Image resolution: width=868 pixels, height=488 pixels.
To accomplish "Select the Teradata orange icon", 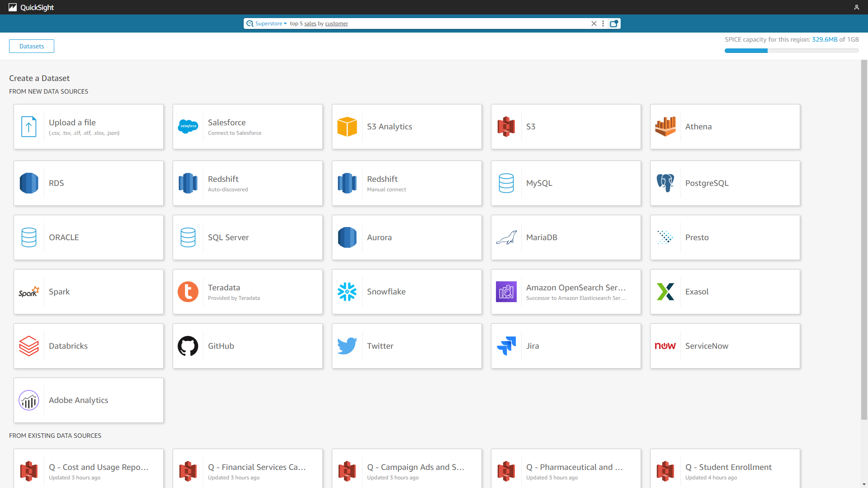I will point(188,292).
